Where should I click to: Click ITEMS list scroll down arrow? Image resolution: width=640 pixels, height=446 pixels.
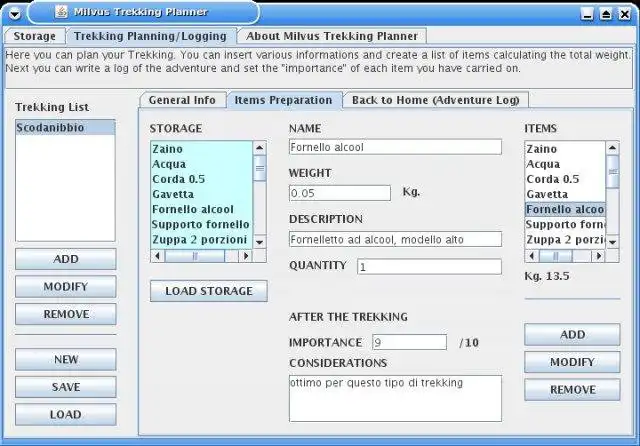[x=612, y=242]
